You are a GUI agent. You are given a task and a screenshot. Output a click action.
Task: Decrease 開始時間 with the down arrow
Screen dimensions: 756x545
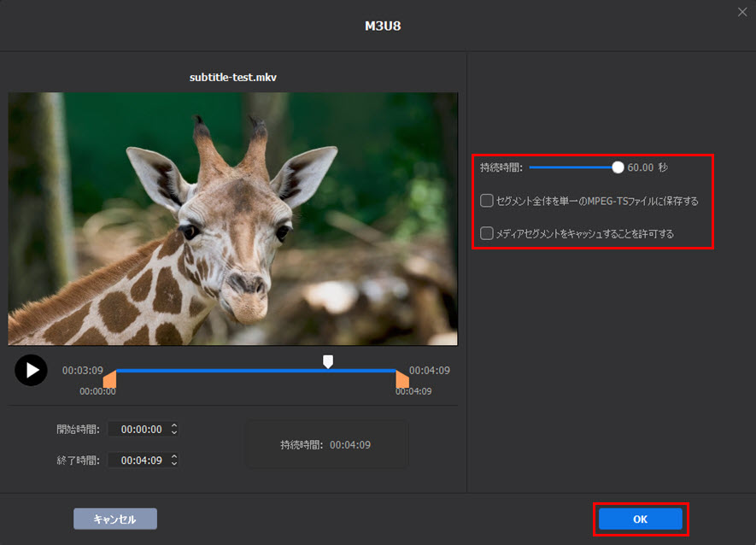[174, 432]
